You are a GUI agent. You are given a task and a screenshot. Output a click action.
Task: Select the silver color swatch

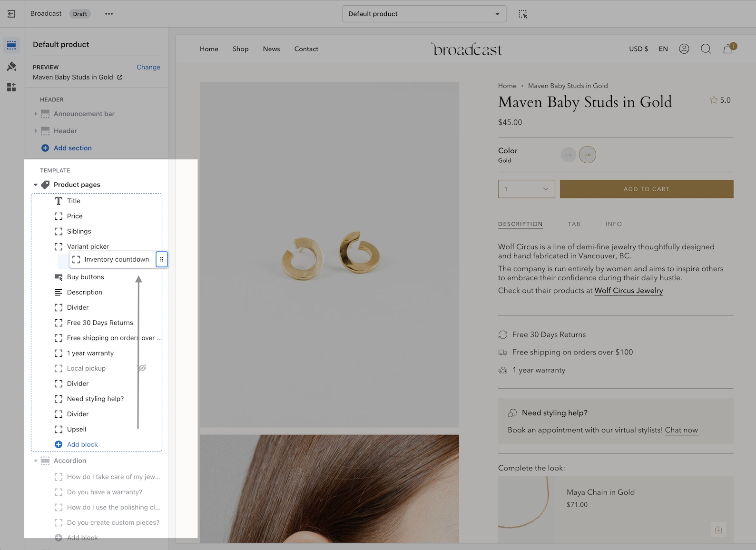point(568,155)
